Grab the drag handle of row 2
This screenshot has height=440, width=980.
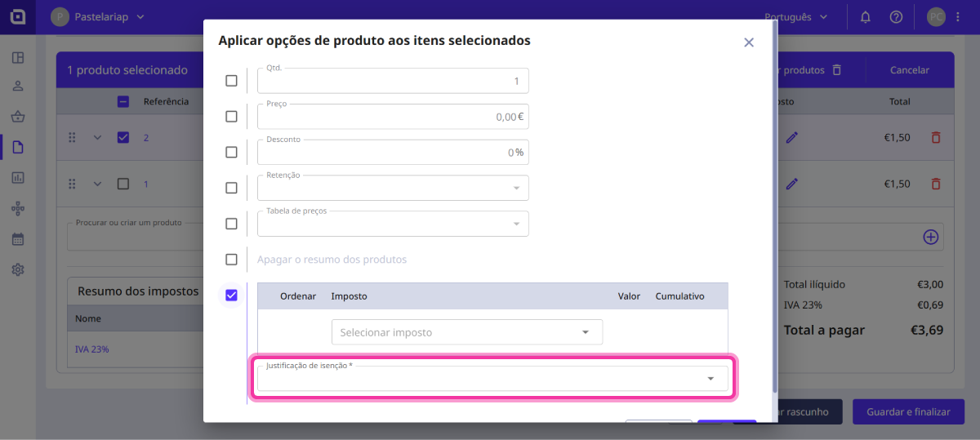[72, 137]
